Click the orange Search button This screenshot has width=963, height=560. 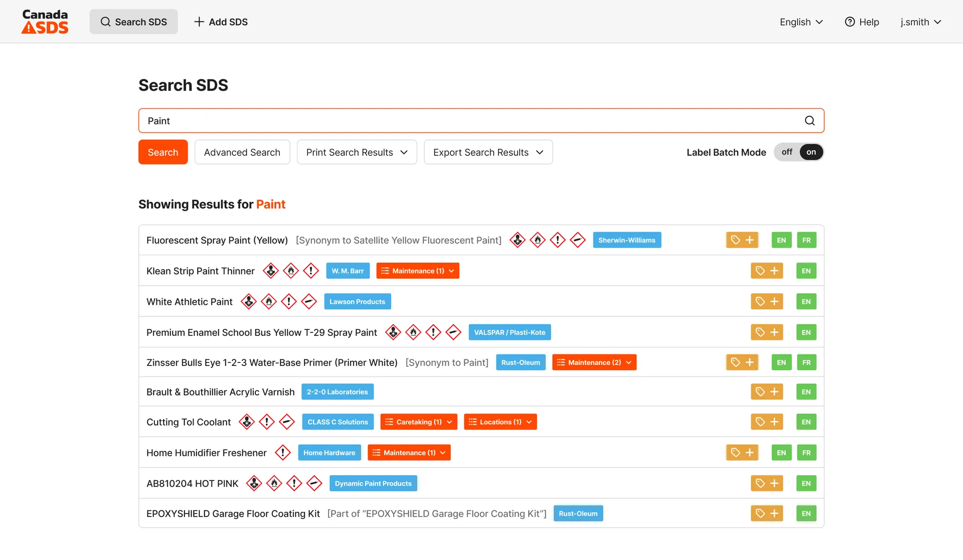163,152
